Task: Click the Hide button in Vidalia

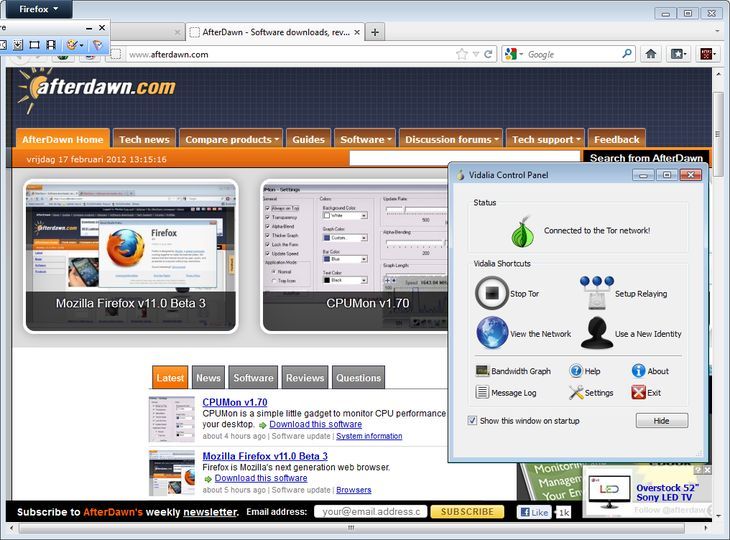Action: click(662, 420)
